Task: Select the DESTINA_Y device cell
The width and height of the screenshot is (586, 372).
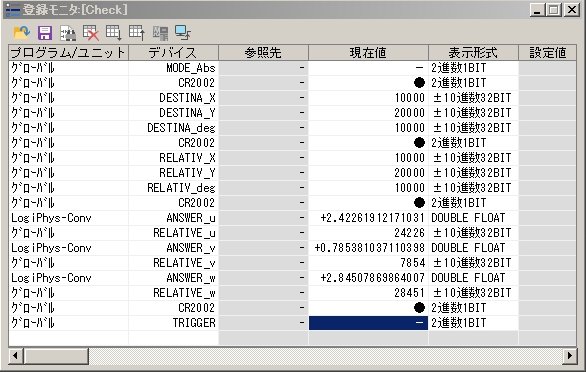Action: [173, 113]
